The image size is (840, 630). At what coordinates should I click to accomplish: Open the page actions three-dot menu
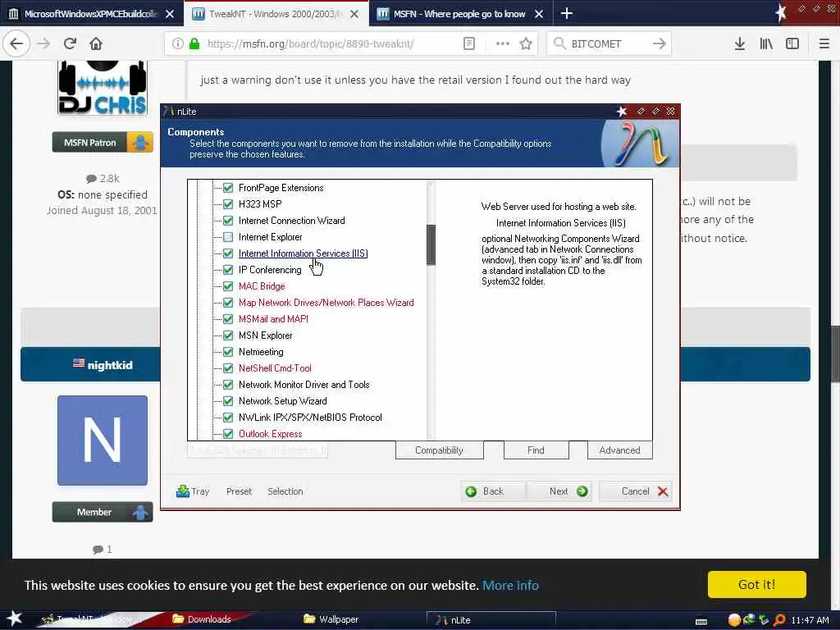(x=503, y=43)
